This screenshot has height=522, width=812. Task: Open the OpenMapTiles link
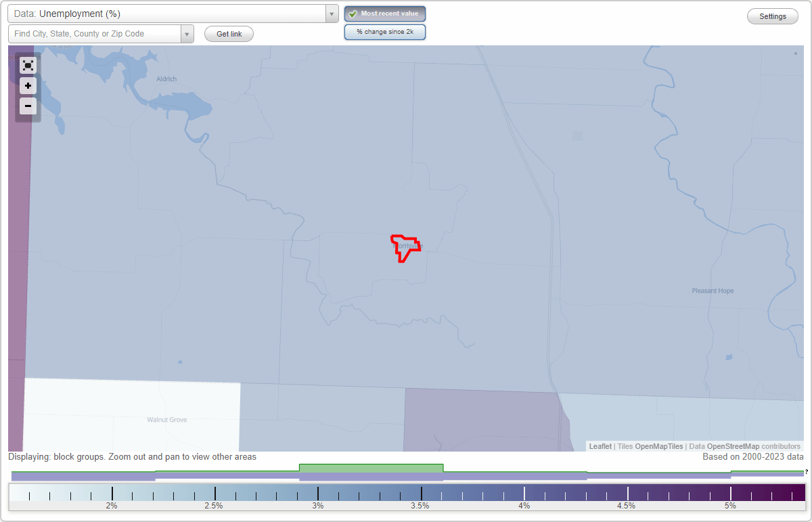pos(659,446)
